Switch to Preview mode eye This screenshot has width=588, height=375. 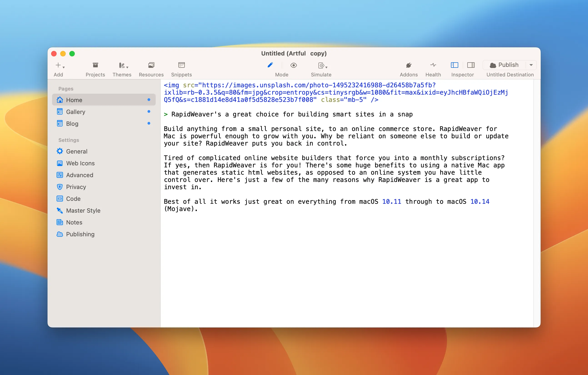(293, 65)
